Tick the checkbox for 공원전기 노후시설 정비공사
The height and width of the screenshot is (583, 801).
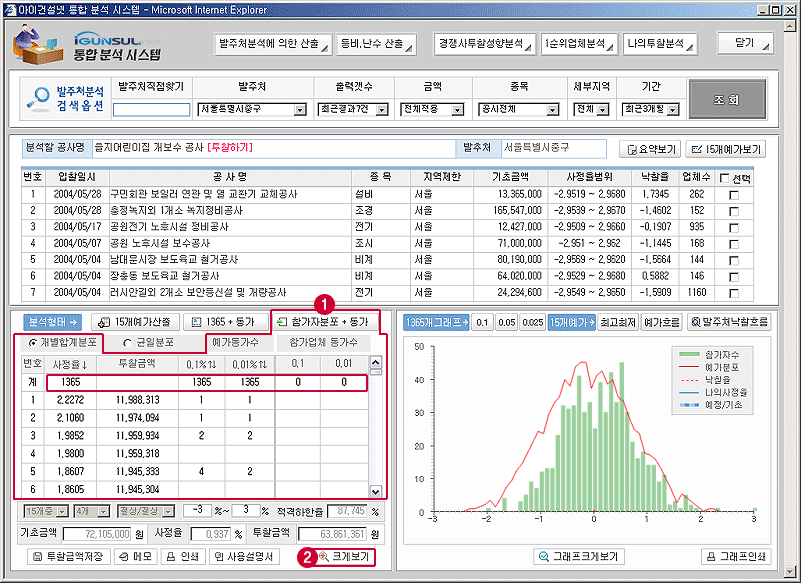click(x=734, y=227)
